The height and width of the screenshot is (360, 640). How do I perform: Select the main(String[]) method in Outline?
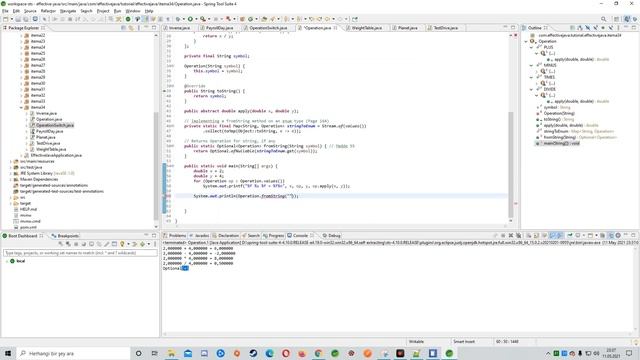click(561, 143)
